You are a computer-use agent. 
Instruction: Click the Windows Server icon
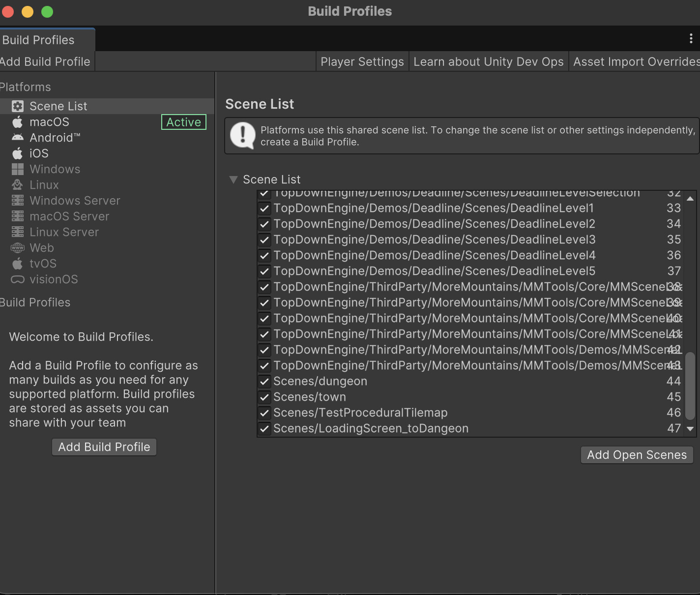18,201
